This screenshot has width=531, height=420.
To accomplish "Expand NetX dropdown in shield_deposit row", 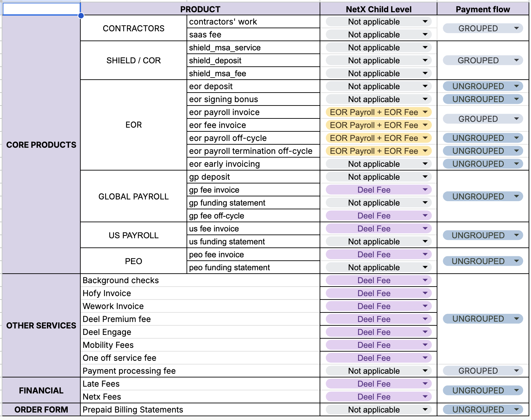I will [425, 61].
